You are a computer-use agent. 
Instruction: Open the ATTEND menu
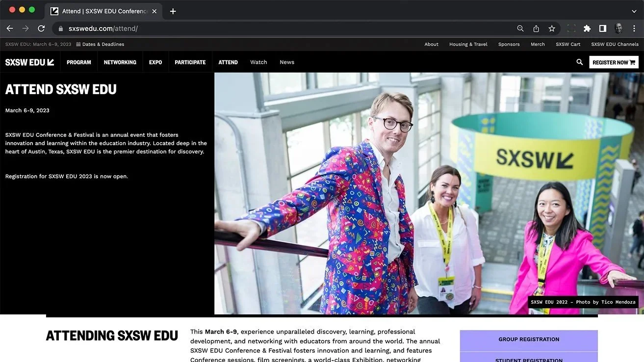pyautogui.click(x=228, y=62)
